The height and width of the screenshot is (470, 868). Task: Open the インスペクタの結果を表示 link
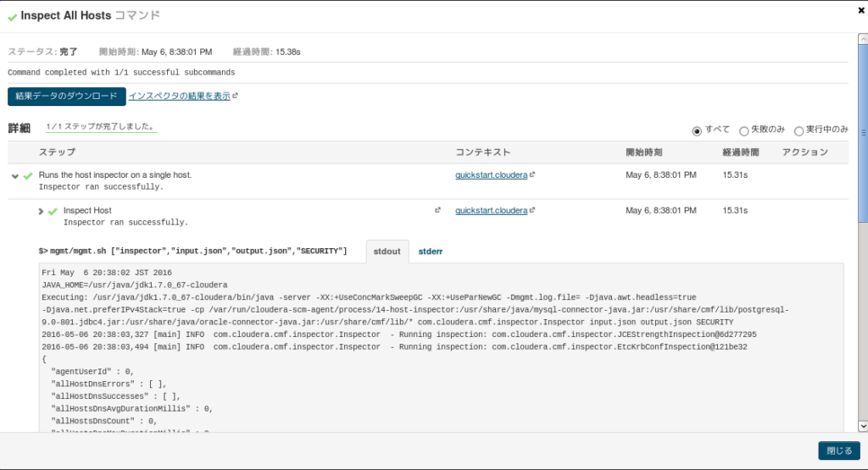tap(180, 97)
